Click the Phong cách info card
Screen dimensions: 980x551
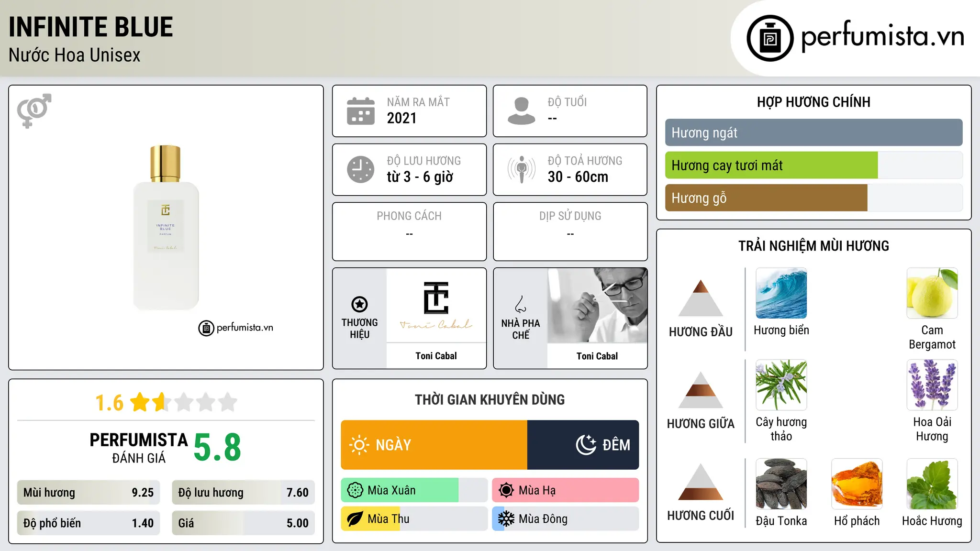pyautogui.click(x=409, y=231)
